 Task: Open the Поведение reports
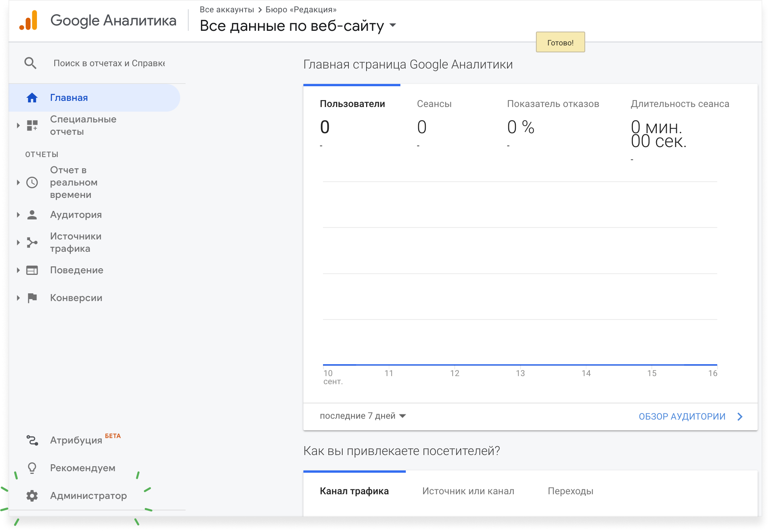(x=77, y=270)
